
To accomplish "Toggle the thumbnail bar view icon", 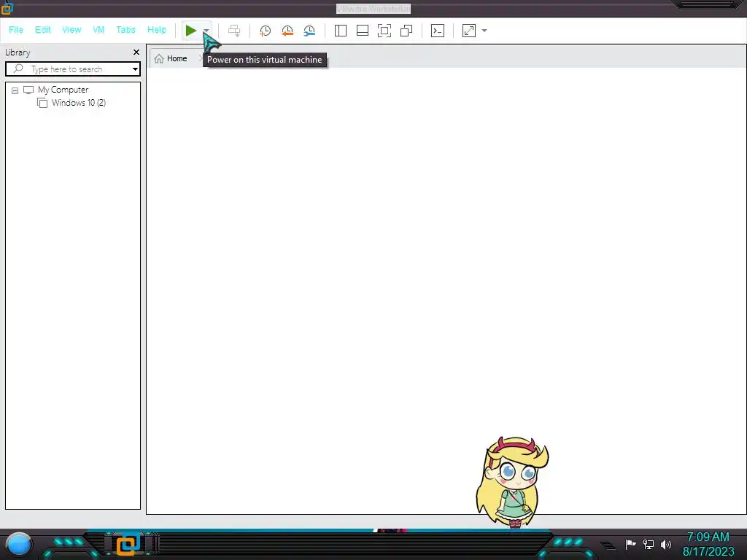I will point(363,31).
